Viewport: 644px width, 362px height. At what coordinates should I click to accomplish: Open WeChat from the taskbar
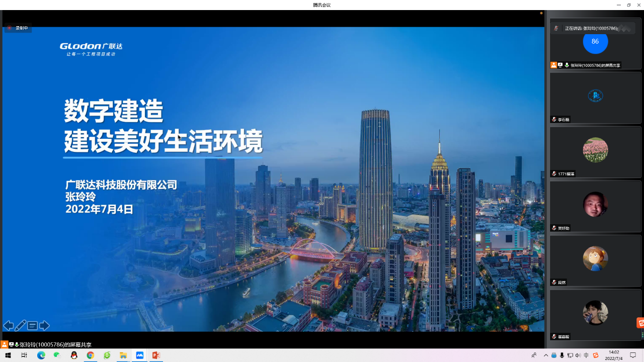(x=57, y=355)
